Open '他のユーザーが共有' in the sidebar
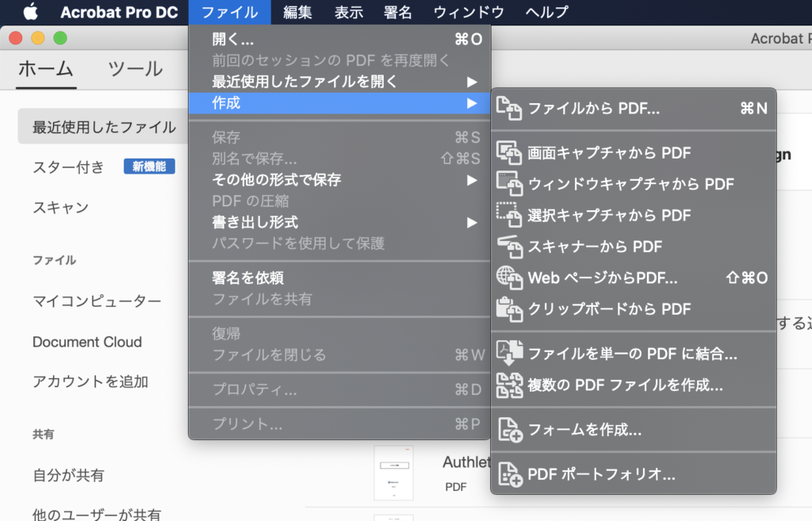This screenshot has height=521, width=812. [x=97, y=514]
